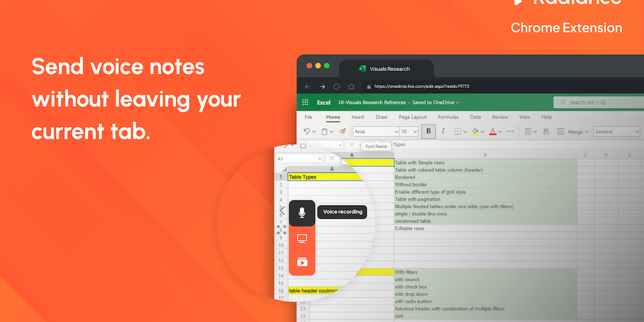Image resolution: width=644 pixels, height=322 pixels.
Task: Open the General number format dropdown
Action: pyautogui.click(x=637, y=132)
